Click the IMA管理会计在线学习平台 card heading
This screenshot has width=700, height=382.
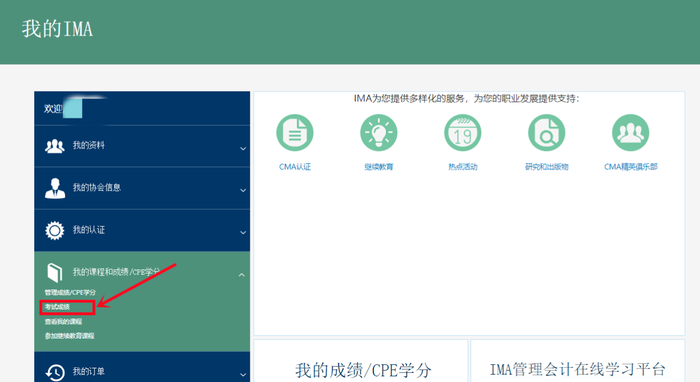(577, 370)
